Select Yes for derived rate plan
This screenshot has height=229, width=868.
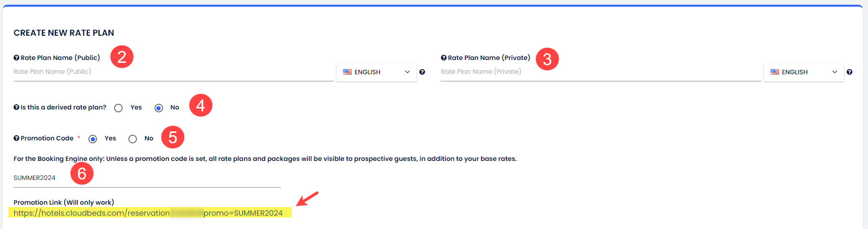click(118, 108)
